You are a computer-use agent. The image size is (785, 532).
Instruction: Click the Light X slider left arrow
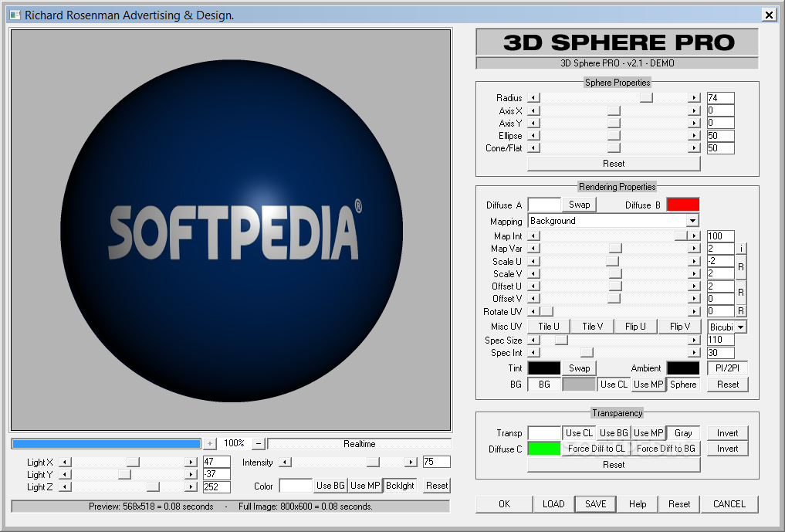pos(65,462)
